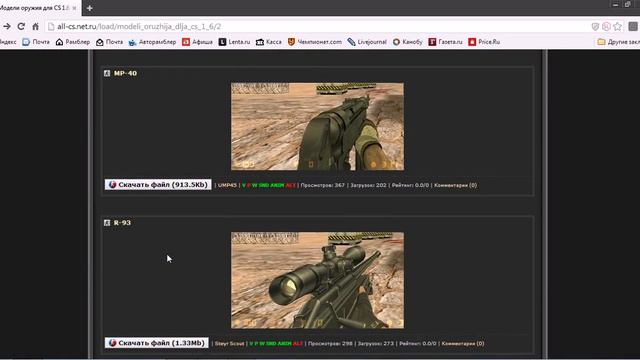The height and width of the screenshot is (360, 640).
Task: Open the shield extension icon
Action: click(595, 27)
